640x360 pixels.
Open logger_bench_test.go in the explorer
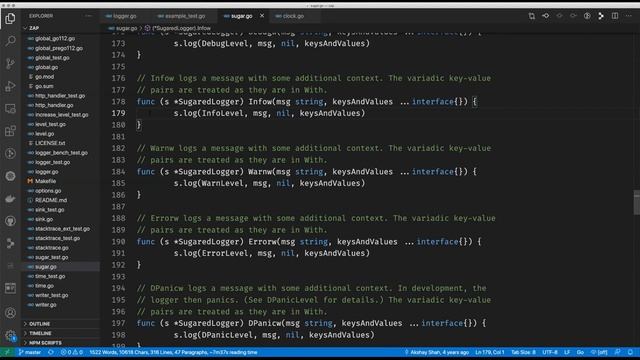[60, 153]
